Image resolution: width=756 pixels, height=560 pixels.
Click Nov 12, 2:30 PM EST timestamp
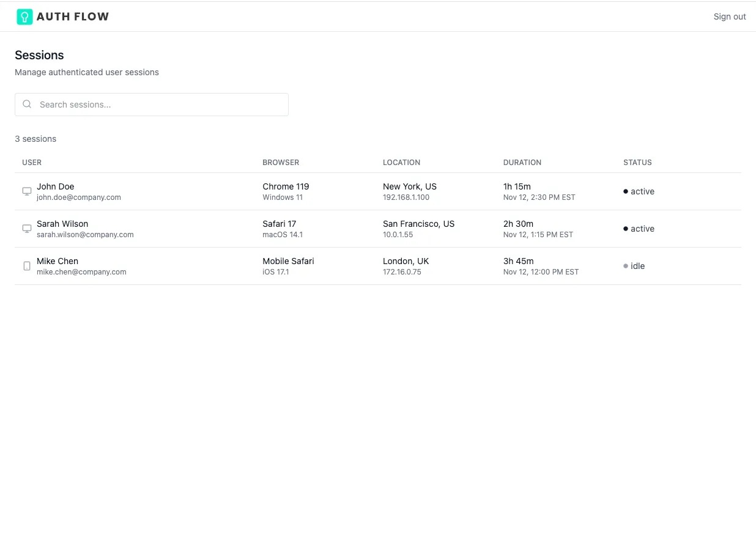pyautogui.click(x=539, y=197)
